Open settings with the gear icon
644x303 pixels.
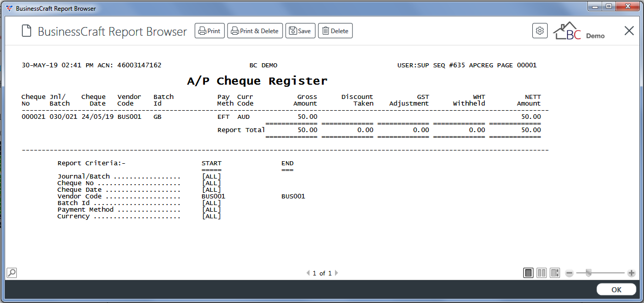click(x=540, y=31)
